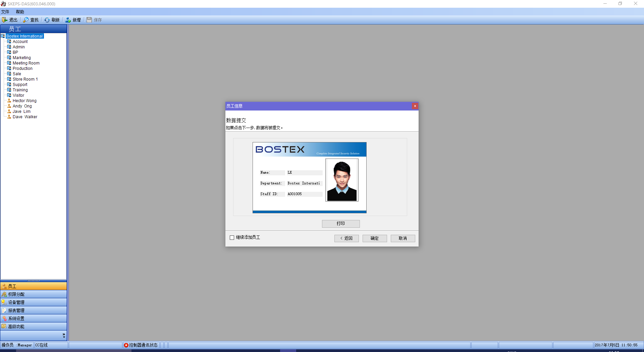Click the Confirm (确定) button

coord(374,238)
